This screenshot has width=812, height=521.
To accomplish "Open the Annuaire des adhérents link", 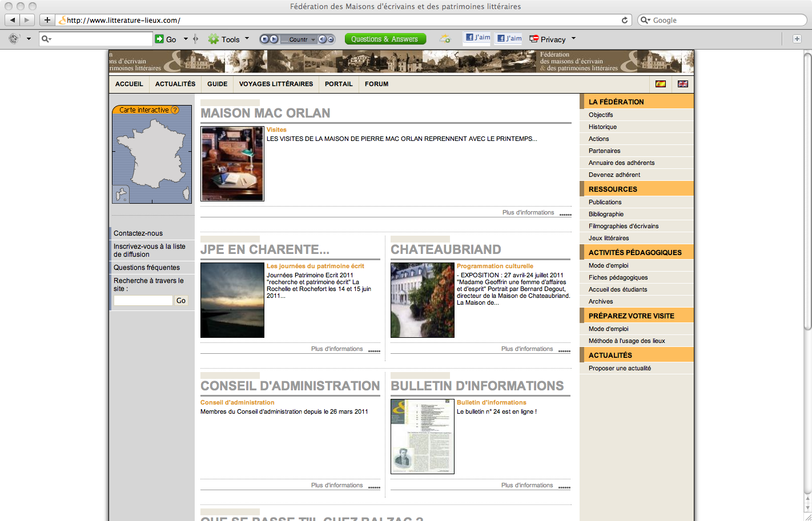I will coord(621,163).
